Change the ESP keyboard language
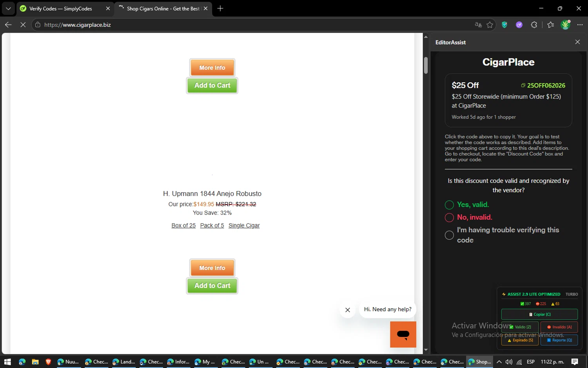Image resolution: width=588 pixels, height=368 pixels. (x=531, y=362)
